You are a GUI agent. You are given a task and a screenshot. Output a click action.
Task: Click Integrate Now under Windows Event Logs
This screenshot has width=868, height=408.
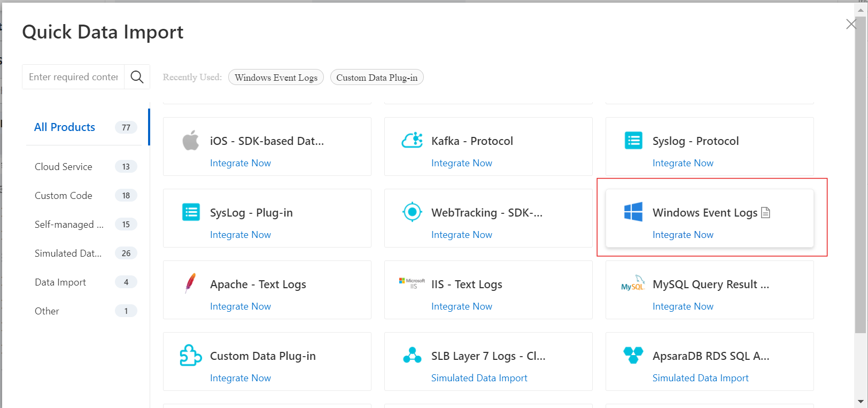pos(683,235)
